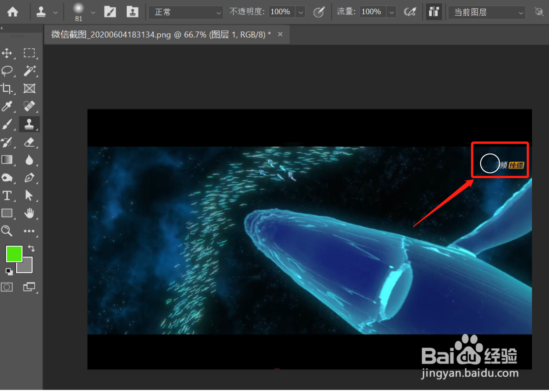Toggle ignore adjustment layers when cloning

point(539,12)
